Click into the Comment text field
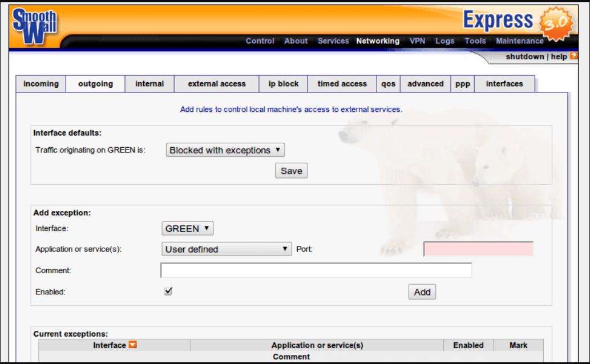The image size is (590, 364). [x=316, y=270]
